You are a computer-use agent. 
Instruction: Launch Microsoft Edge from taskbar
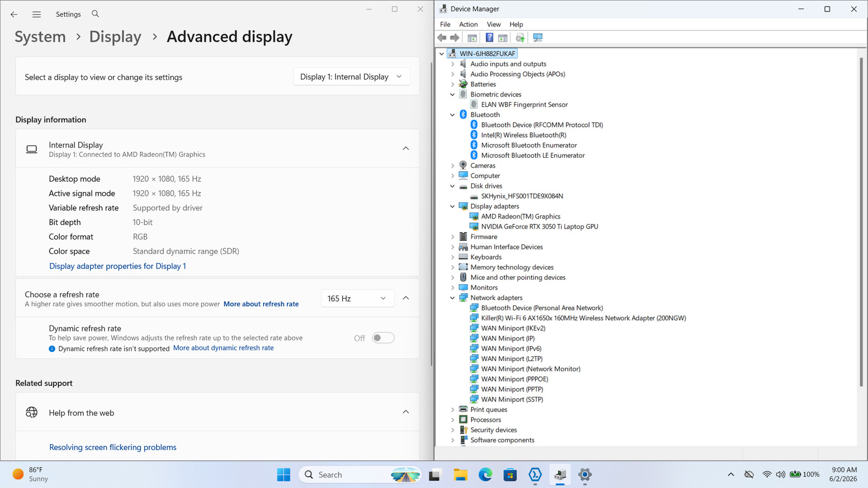point(485,474)
